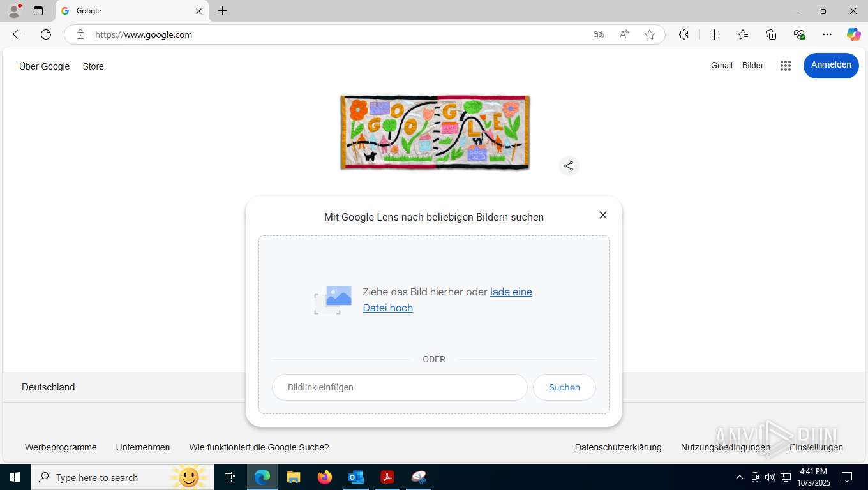This screenshot has width=868, height=490.
Task: Open Datenschutzerklärung footer link
Action: tap(618, 447)
